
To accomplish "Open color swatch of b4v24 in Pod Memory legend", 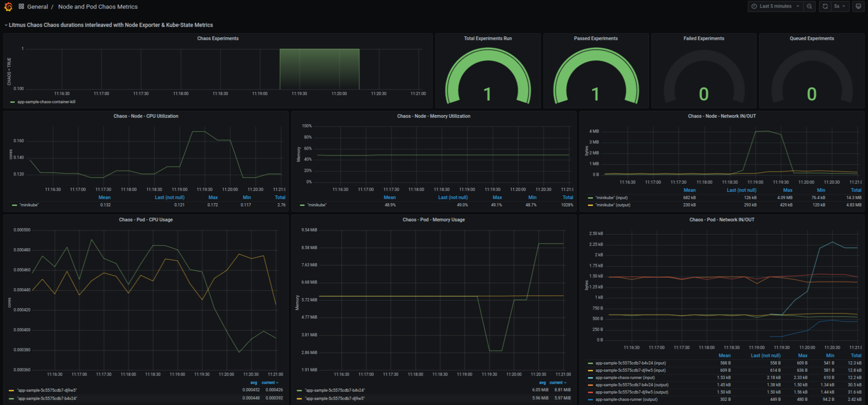I will 299,390.
